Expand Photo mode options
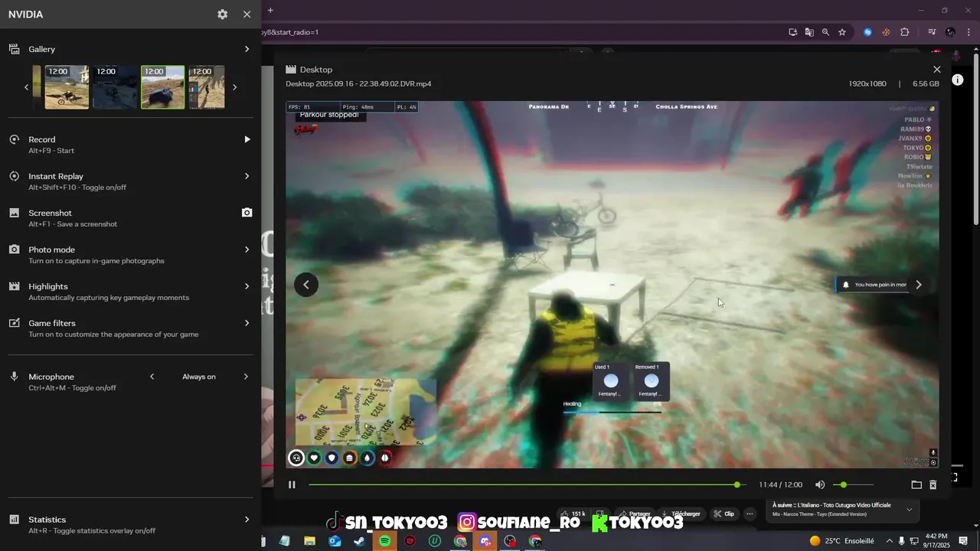Viewport: 980px width, 551px height. point(247,249)
